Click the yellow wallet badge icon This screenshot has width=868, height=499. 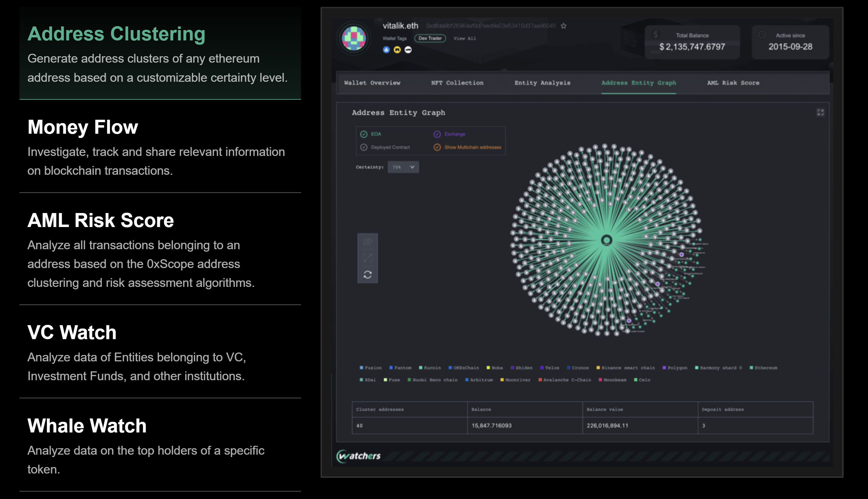(x=397, y=50)
